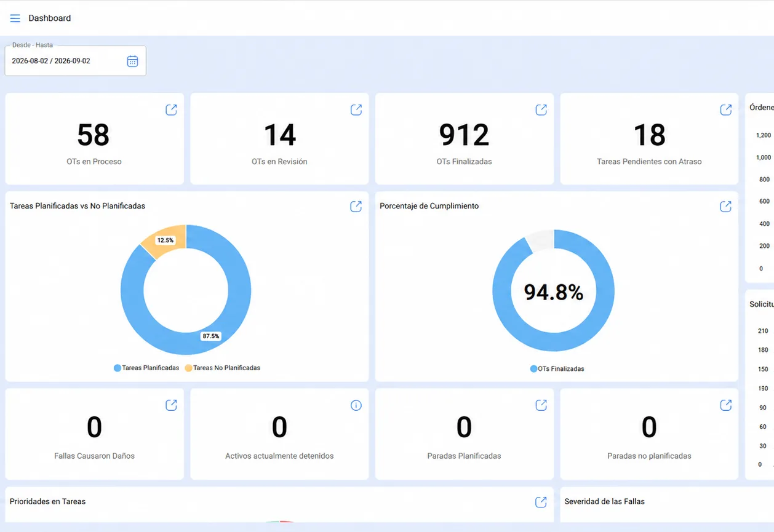
Task: Expand the Porcentaje de Cumplimiento chart
Action: [x=726, y=206]
